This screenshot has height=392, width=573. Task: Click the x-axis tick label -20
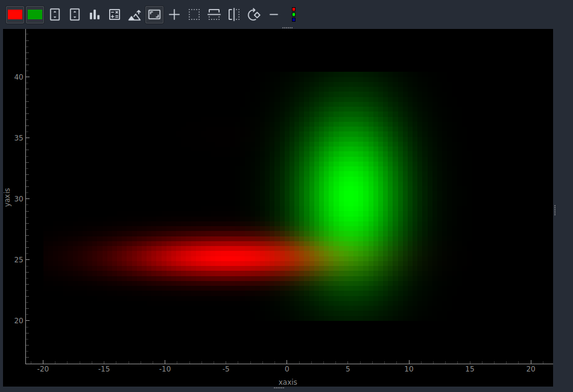[43, 369]
